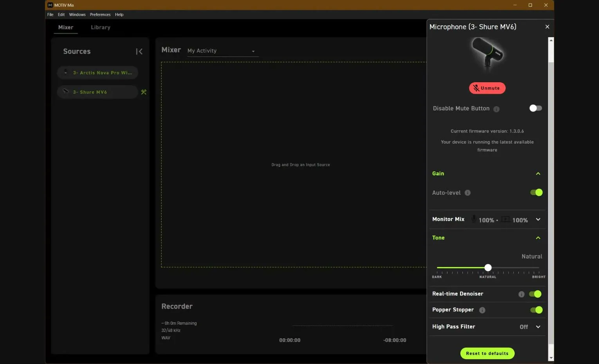Click the Shure MV6 microphone image
This screenshot has width=599, height=364.
pyautogui.click(x=487, y=54)
